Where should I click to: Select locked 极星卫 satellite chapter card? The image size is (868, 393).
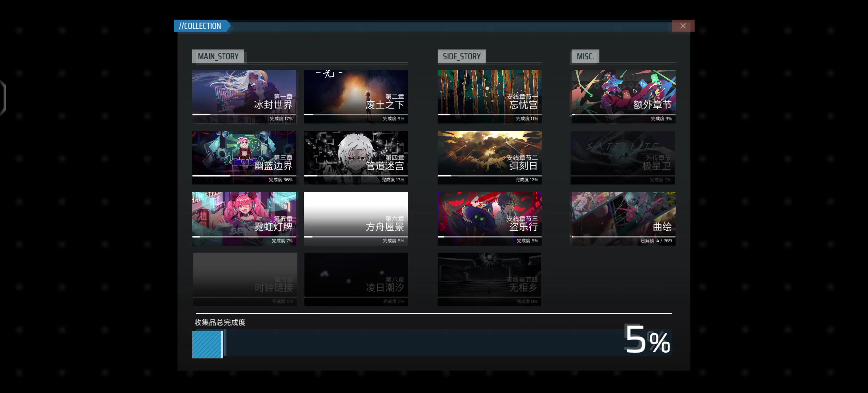[623, 158]
